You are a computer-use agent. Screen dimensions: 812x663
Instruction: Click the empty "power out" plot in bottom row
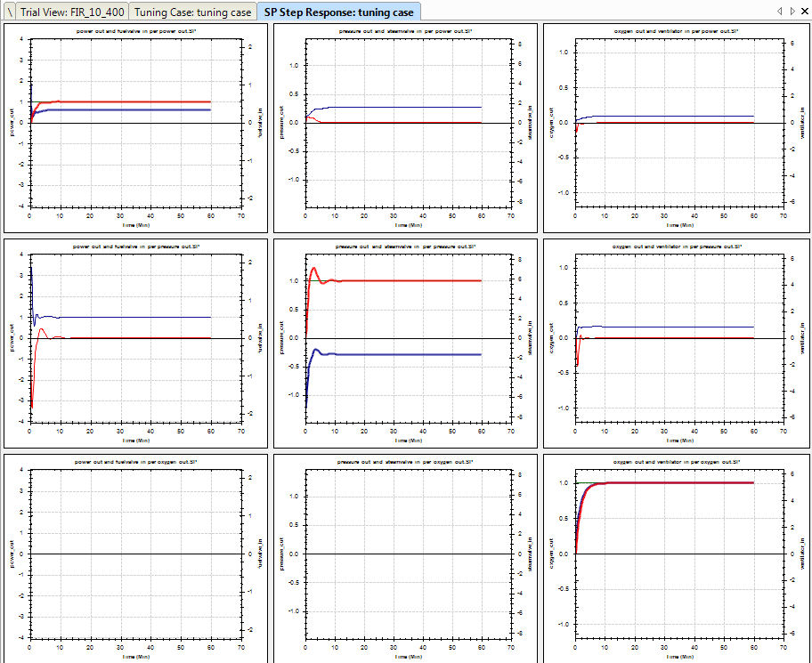[x=134, y=552]
